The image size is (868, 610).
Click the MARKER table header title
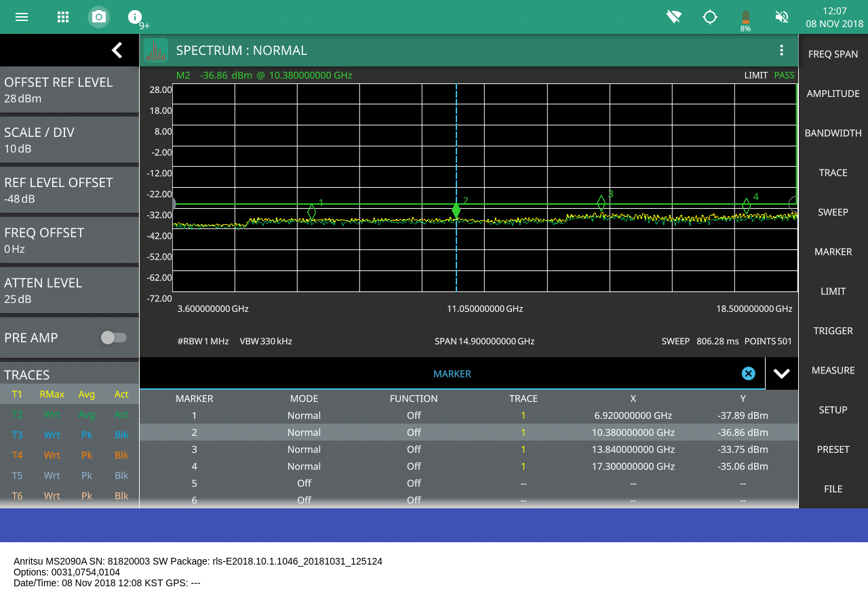(452, 373)
